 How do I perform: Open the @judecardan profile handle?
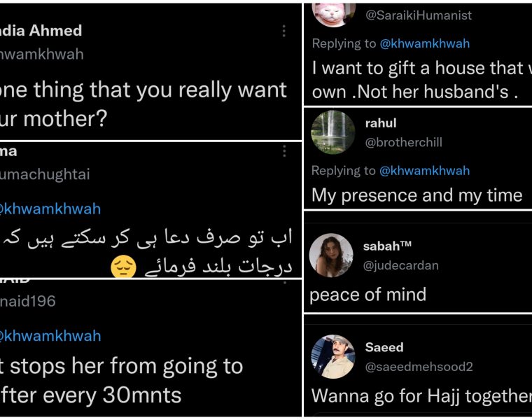(400, 265)
